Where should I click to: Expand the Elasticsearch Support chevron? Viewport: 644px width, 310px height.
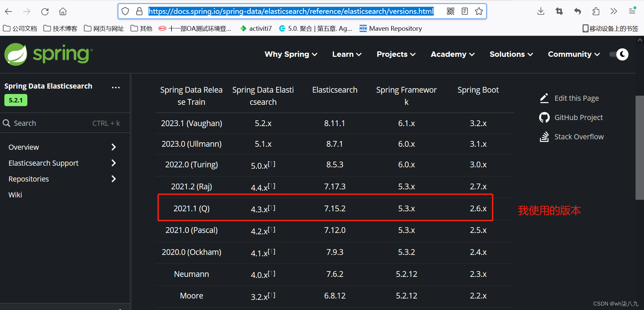(x=114, y=163)
